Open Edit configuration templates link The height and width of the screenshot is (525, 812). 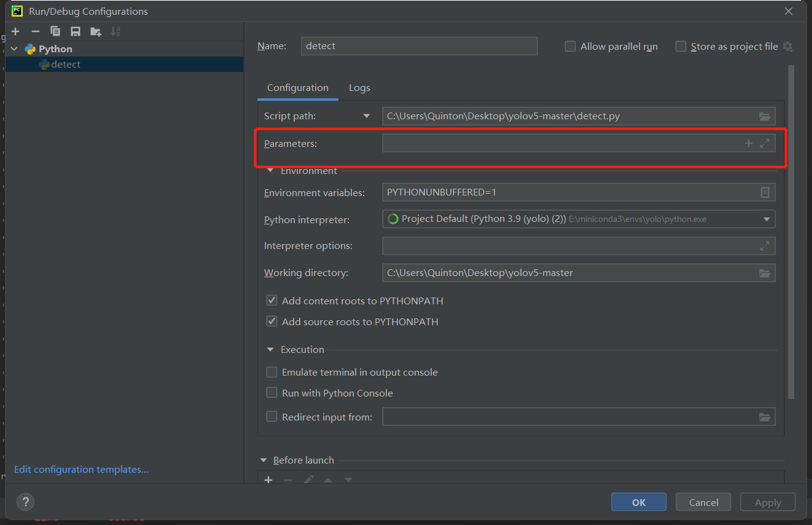(x=82, y=469)
